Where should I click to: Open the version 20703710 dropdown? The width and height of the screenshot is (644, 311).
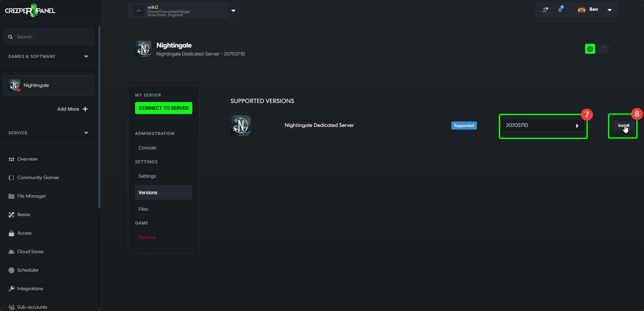pyautogui.click(x=542, y=126)
